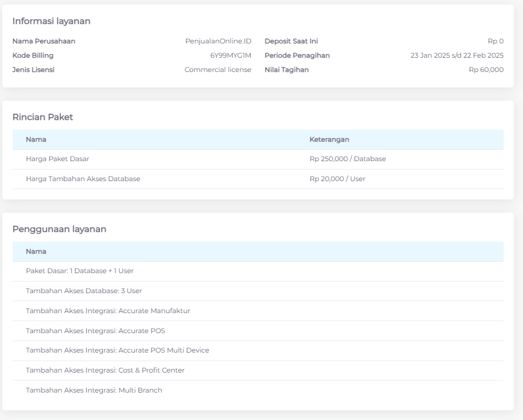Viewport: 523px width, 420px height.
Task: Select the billing period date range
Action: click(x=456, y=55)
